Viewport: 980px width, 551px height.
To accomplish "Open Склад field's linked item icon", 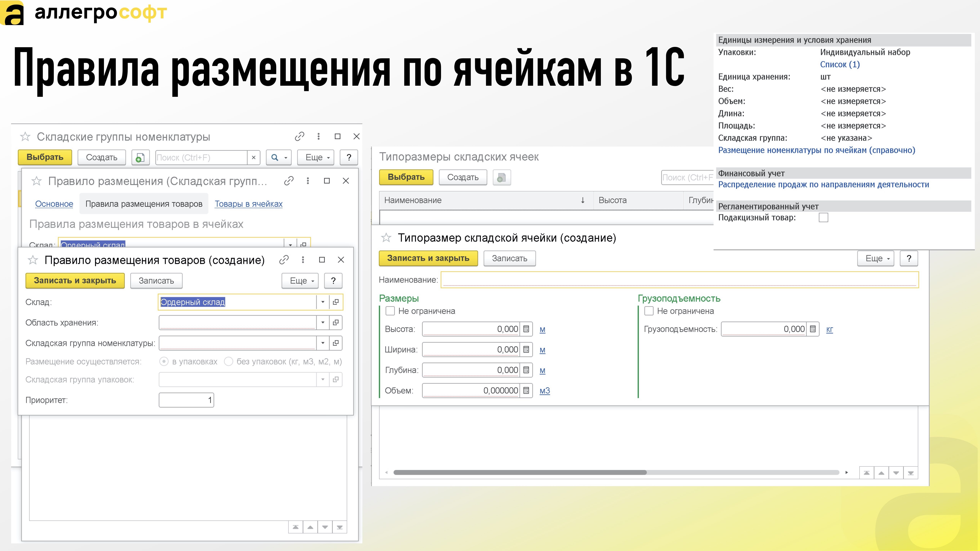I will (x=336, y=302).
